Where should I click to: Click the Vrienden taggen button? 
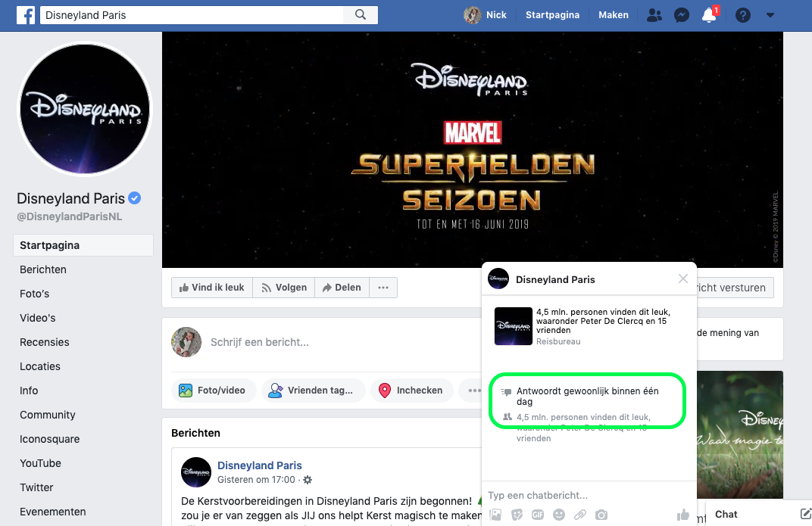(312, 391)
